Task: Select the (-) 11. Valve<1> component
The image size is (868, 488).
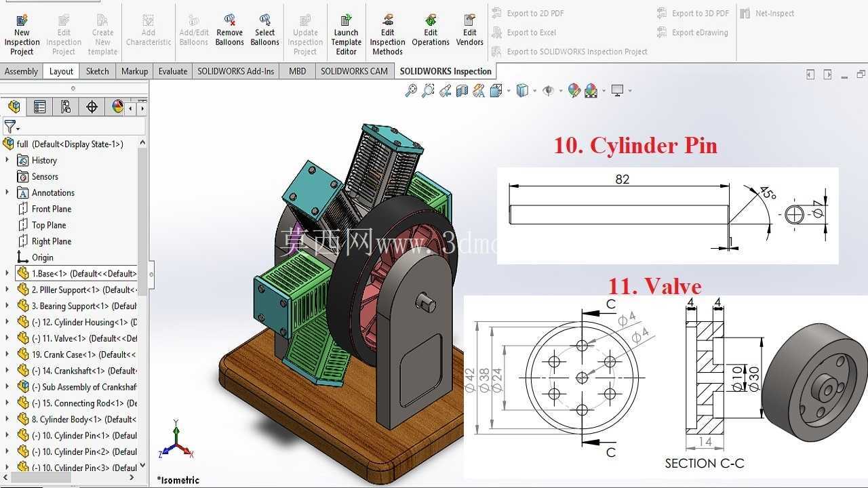Action: 77,338
